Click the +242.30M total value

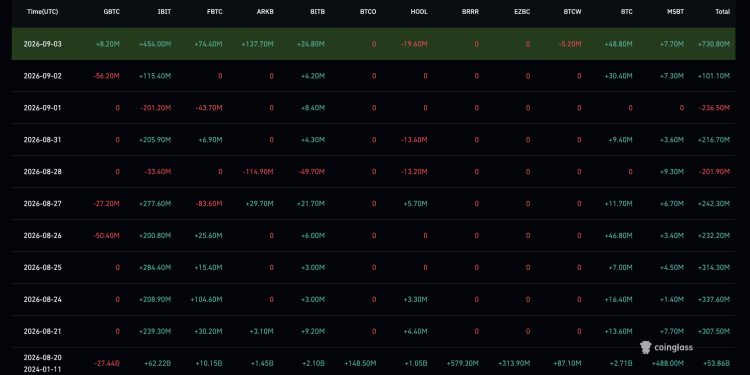pyautogui.click(x=714, y=204)
